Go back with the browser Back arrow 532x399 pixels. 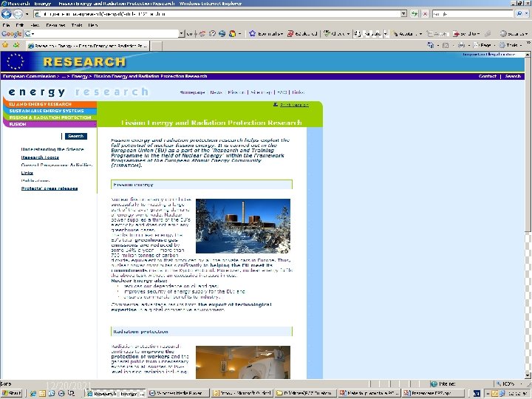coord(6,14)
